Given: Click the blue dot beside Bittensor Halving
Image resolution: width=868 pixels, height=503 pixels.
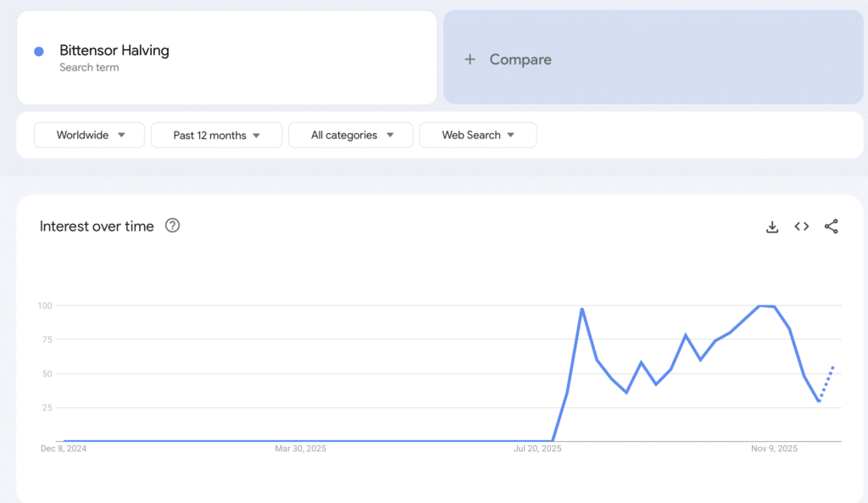Looking at the screenshot, I should coord(38,51).
